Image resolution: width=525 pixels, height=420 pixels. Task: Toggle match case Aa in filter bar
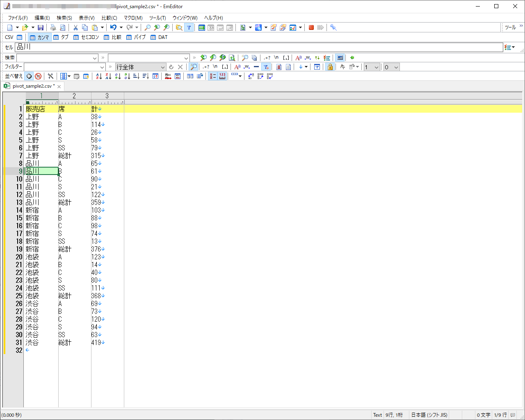point(237,67)
